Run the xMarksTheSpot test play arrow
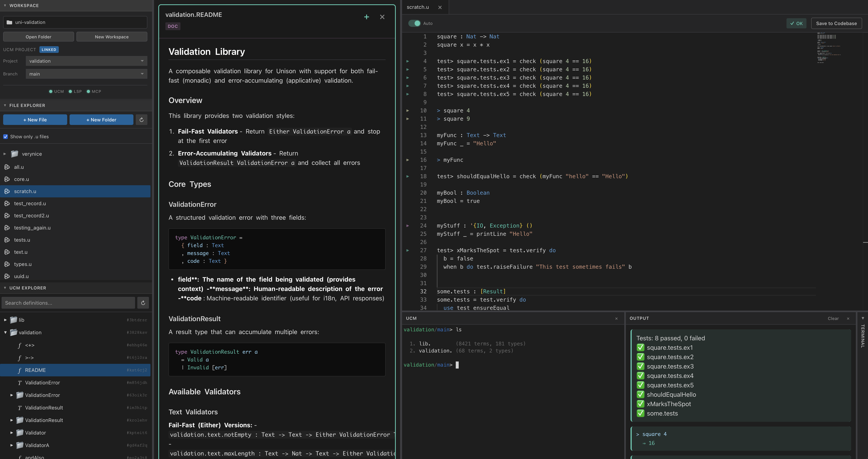This screenshot has height=459, width=868. (x=408, y=250)
